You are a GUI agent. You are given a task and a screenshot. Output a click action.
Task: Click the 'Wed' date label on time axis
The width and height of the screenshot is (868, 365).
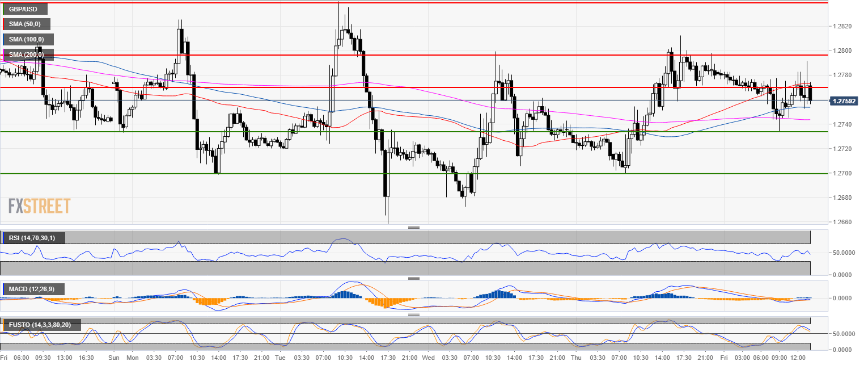(429, 358)
